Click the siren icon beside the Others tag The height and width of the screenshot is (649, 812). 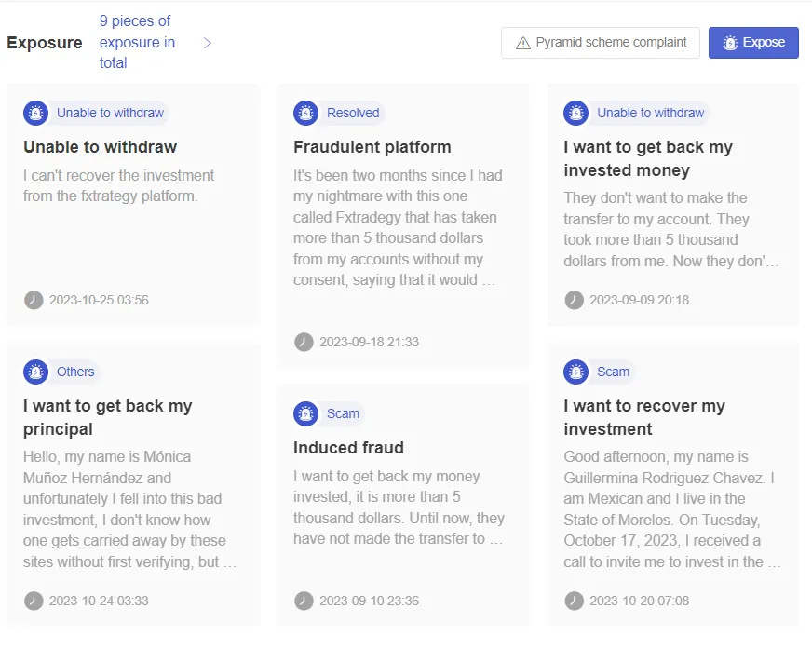pos(35,372)
